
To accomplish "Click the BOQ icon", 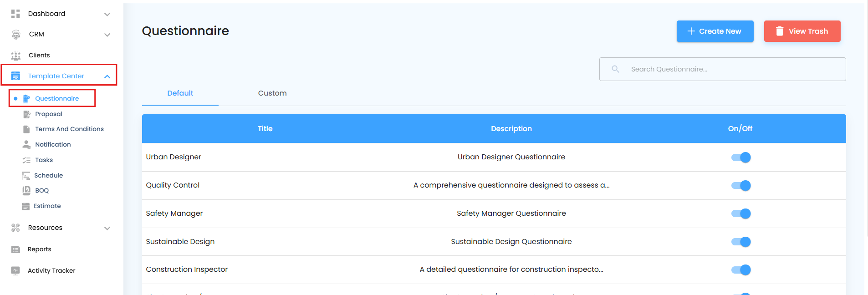I will pos(26,191).
